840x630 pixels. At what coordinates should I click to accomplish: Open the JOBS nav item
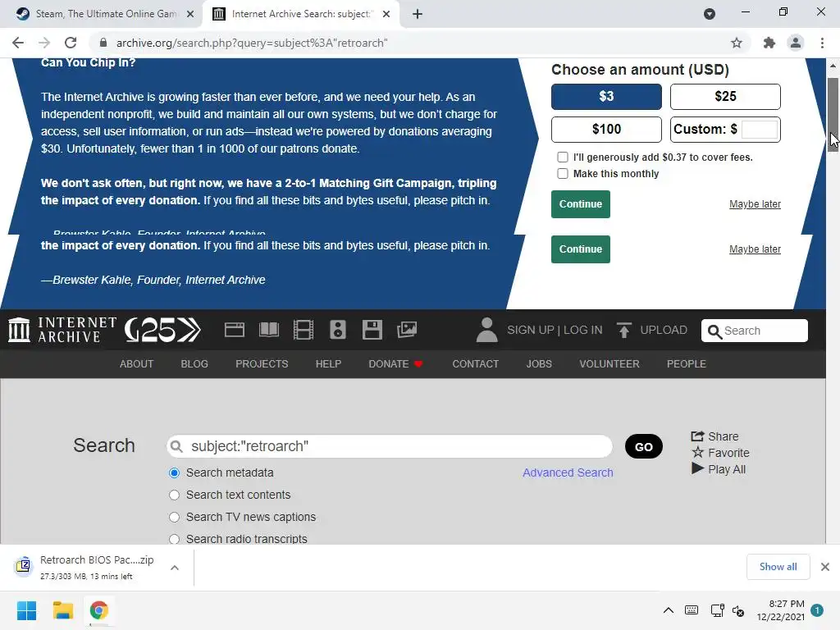pos(539,363)
